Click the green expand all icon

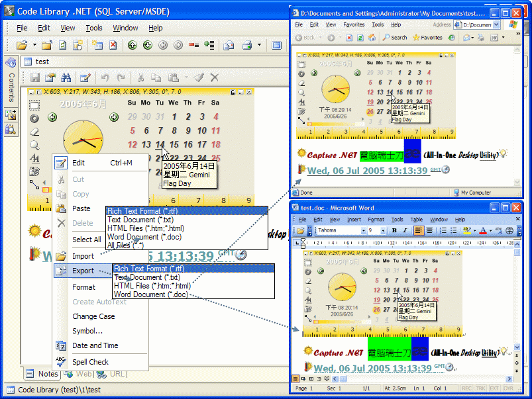pos(209,45)
